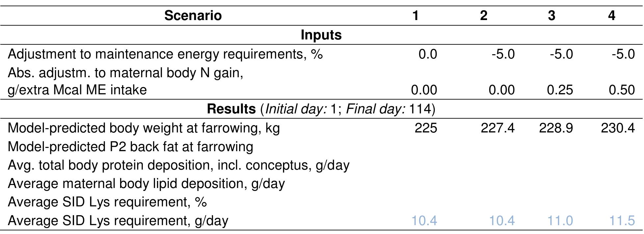Click the Scenario column header
644x234 pixels.
click(x=193, y=15)
